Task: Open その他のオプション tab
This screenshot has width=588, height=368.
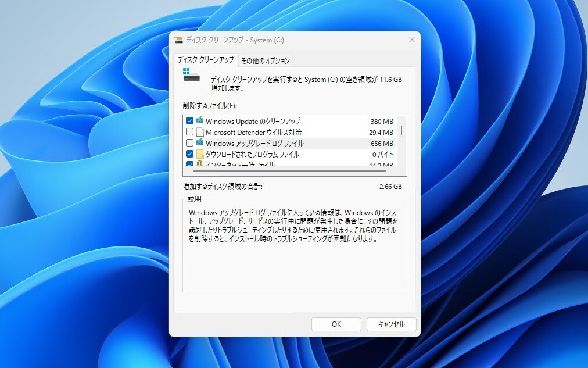Action: coord(266,61)
